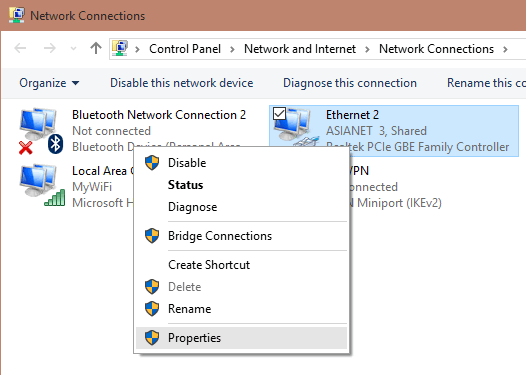526x375 pixels.
Task: Go back with the left arrow
Action: tap(20, 49)
